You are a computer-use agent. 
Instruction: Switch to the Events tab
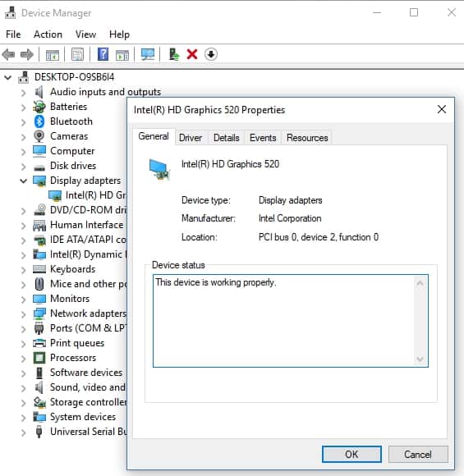263,138
